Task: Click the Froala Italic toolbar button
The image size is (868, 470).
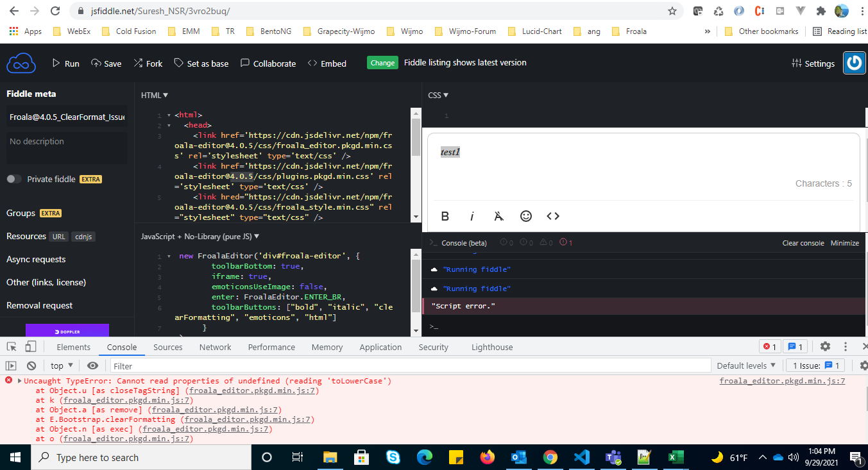Action: [472, 216]
